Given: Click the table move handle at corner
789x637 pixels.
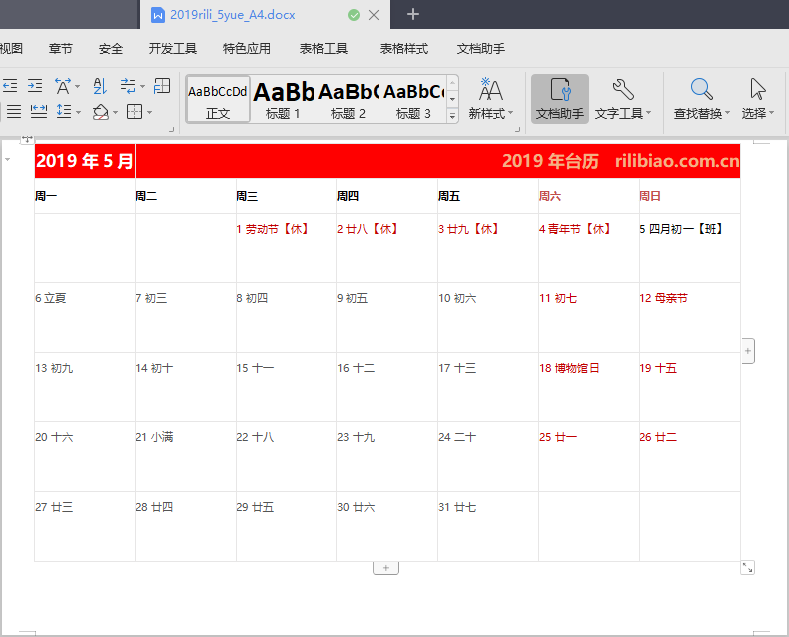Looking at the screenshot, I should [27, 139].
